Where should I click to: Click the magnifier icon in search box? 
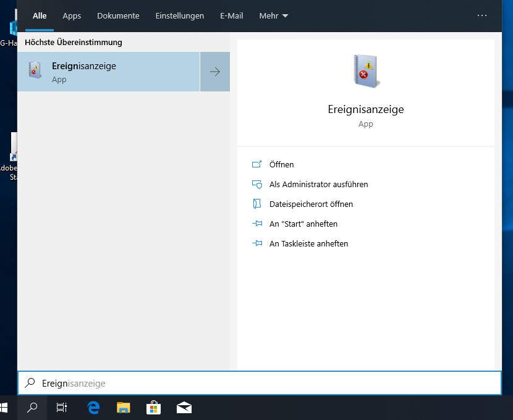coord(30,383)
